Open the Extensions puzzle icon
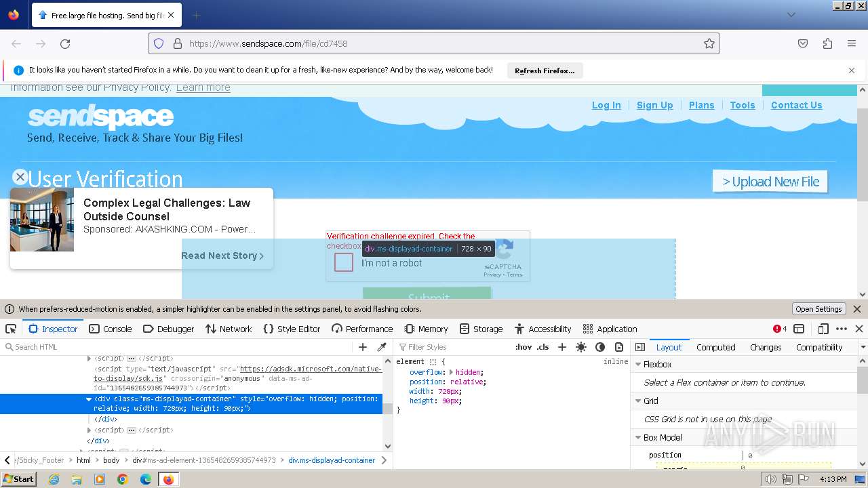The image size is (868, 488). click(827, 43)
